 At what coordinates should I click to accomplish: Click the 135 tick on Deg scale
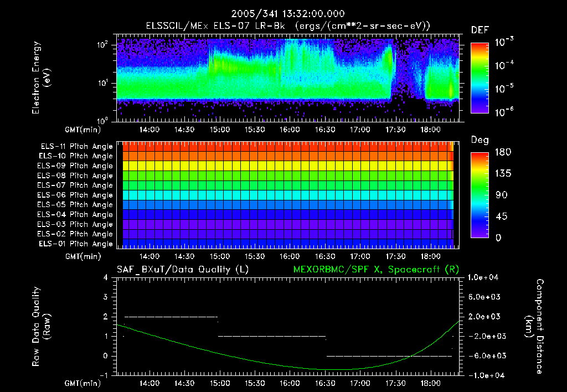[x=503, y=173]
